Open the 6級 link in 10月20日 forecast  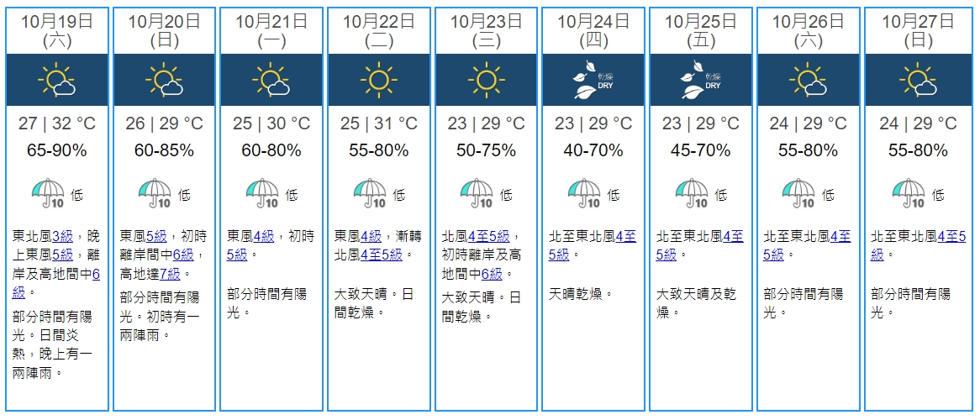click(182, 255)
